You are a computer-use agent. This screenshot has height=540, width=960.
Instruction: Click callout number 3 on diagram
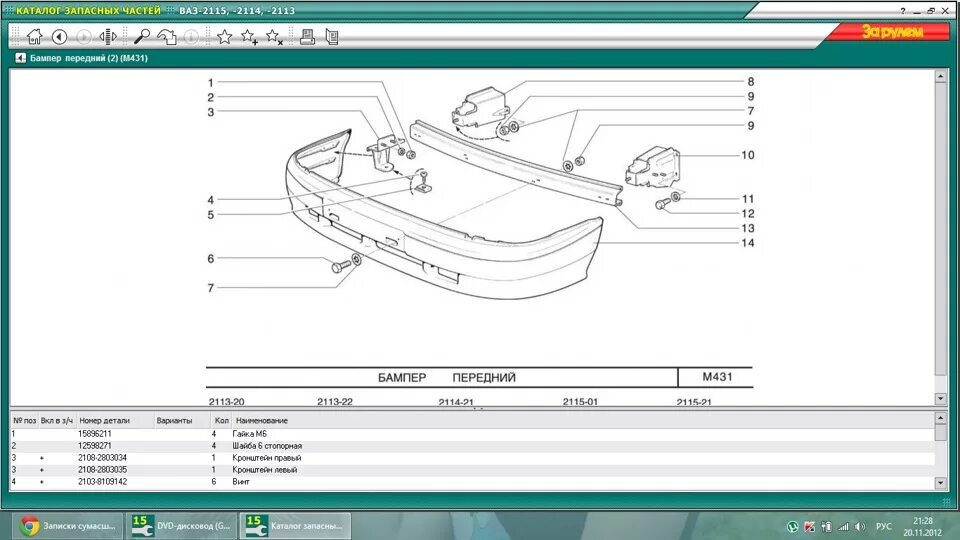pyautogui.click(x=211, y=112)
